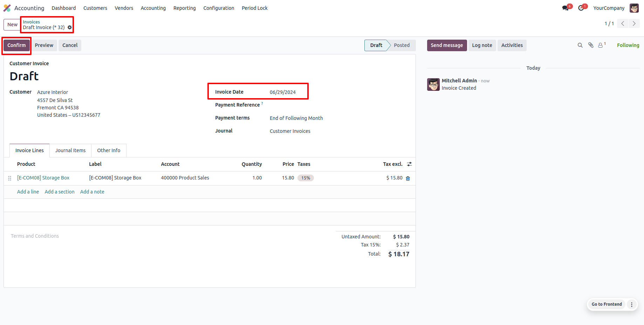Viewport: 644px width, 325px height.
Task: Open the Activities button in chatter
Action: [x=512, y=45]
